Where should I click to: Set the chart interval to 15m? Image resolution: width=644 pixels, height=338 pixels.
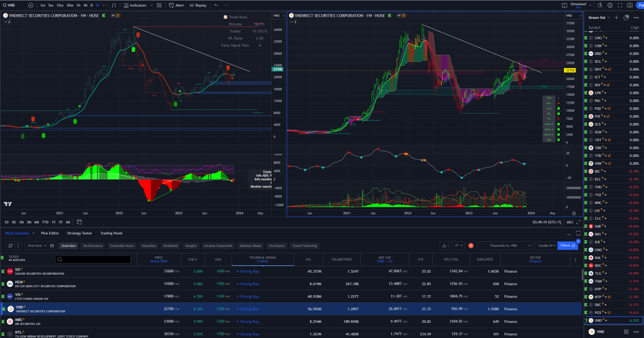click(x=60, y=5)
